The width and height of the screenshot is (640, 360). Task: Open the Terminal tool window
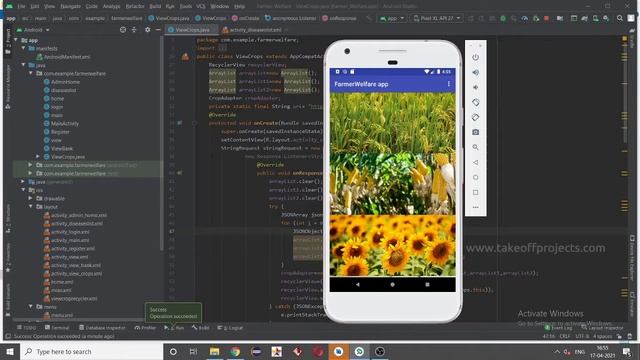(x=57, y=328)
